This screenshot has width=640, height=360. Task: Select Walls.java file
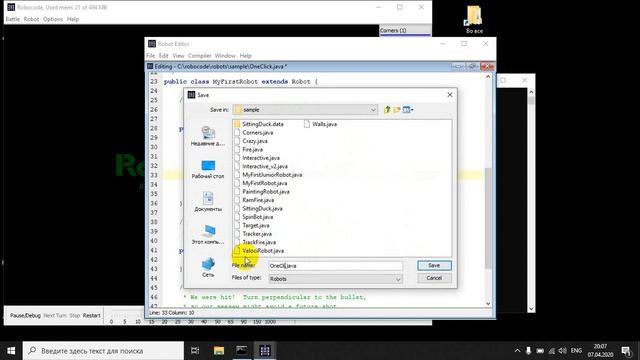pyautogui.click(x=320, y=124)
